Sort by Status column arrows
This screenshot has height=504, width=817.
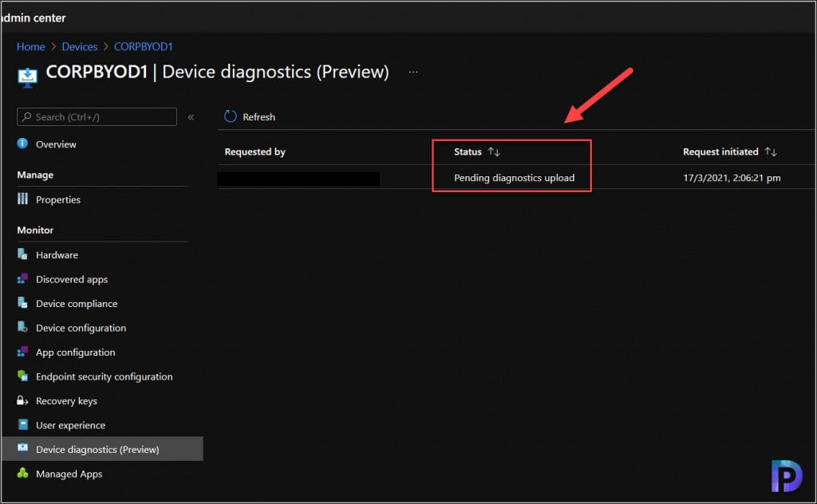[x=494, y=152]
